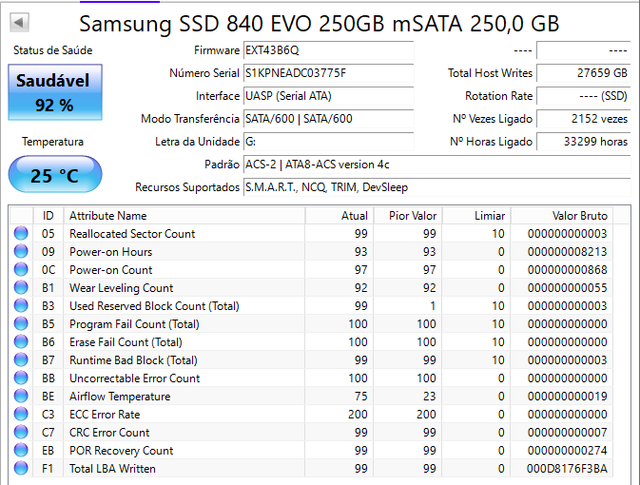Click the status orb for POR Recovery Count

click(21, 450)
